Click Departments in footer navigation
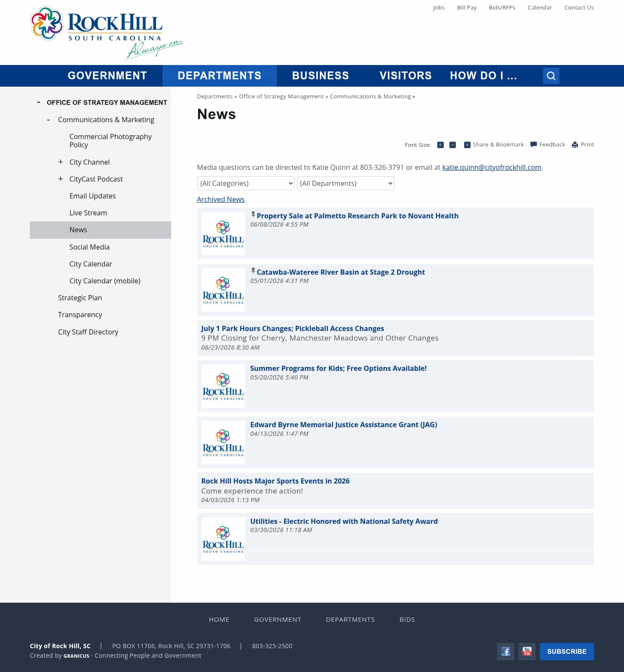 point(351,620)
